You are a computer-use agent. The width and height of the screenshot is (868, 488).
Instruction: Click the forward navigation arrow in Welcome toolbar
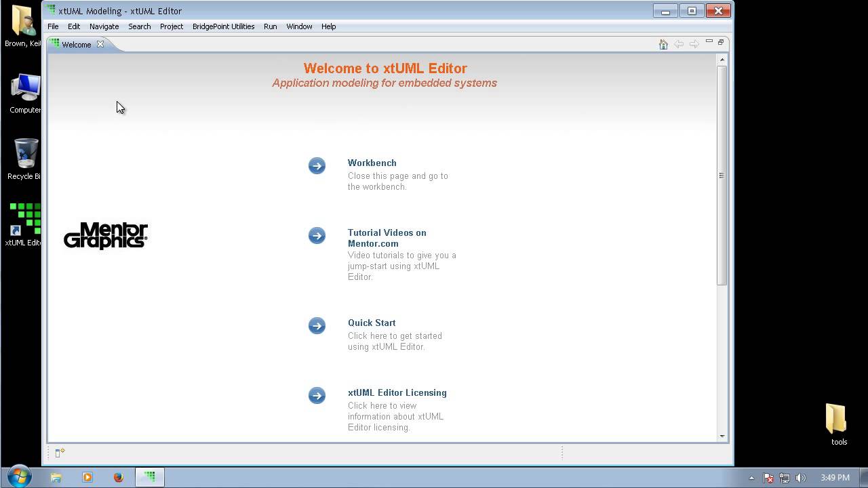694,44
